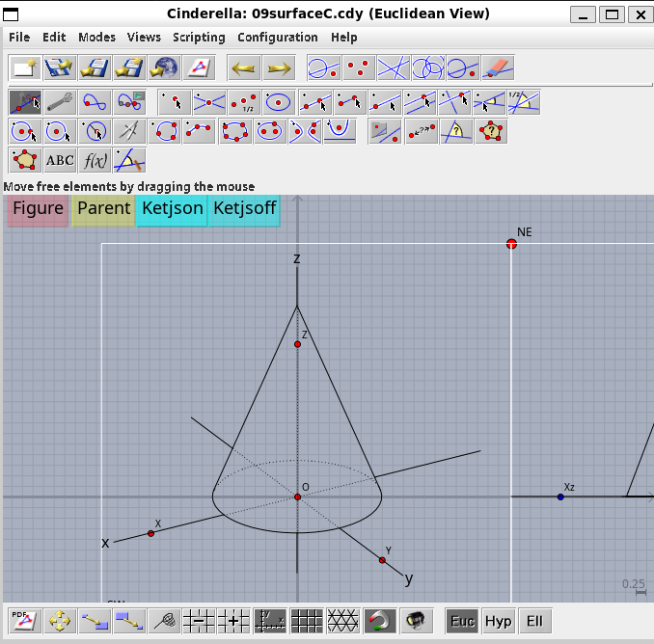Viewport: 654px width, 644px height.
Task: Click point Z on the vertical axis
Action: pyautogui.click(x=297, y=344)
